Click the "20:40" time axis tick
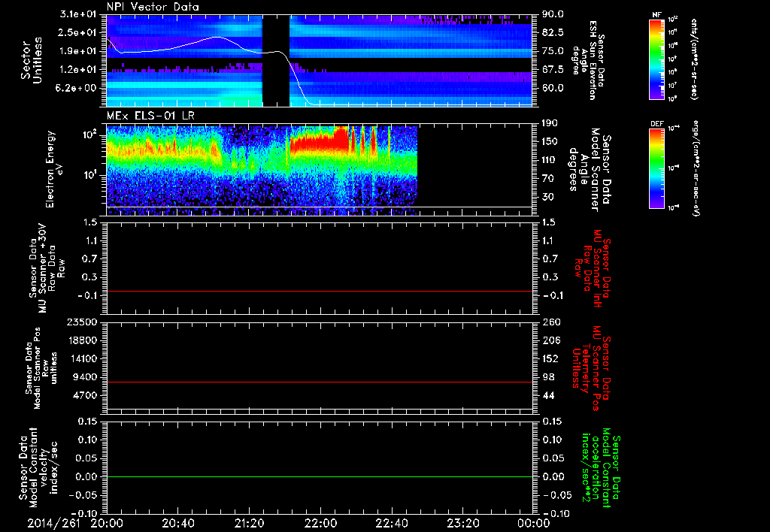The height and width of the screenshot is (532, 770). click(x=179, y=523)
